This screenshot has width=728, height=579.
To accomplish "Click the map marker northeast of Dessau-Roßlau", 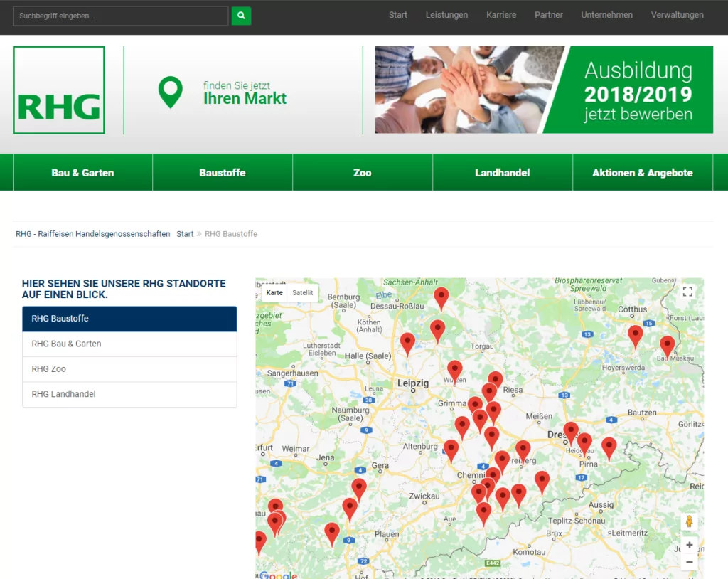I will point(441,298).
